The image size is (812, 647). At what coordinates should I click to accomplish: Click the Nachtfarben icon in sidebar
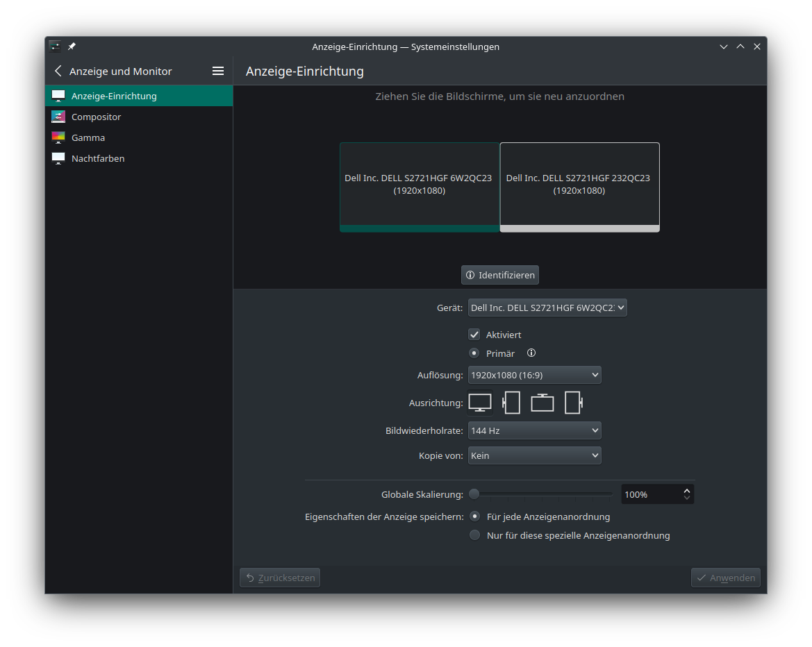coord(58,158)
